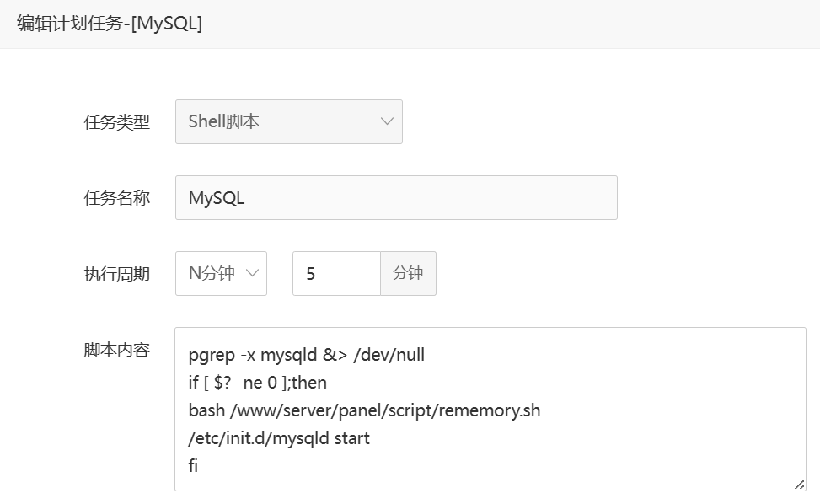Click the 'if [ $? -ne 0 ];then' line
Viewport: 820px width, 504px height.
pyautogui.click(x=258, y=383)
